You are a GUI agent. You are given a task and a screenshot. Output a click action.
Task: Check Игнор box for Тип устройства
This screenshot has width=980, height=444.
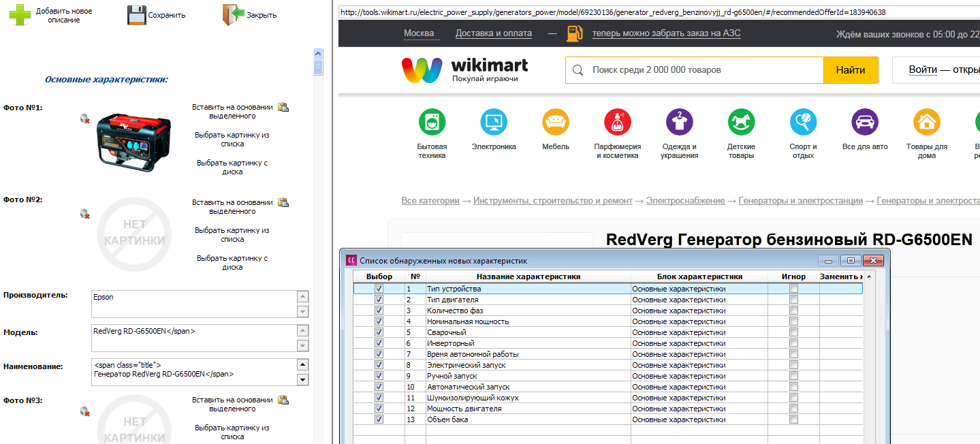(x=793, y=289)
